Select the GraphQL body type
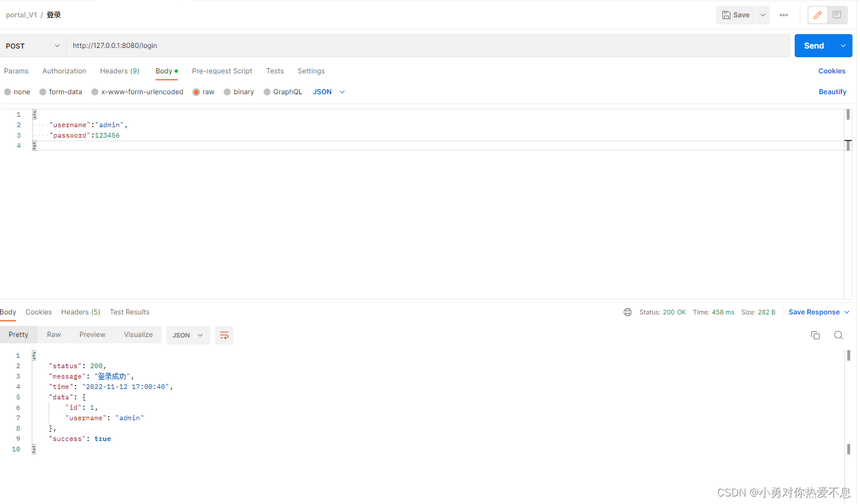Image resolution: width=860 pixels, height=504 pixels. click(288, 91)
